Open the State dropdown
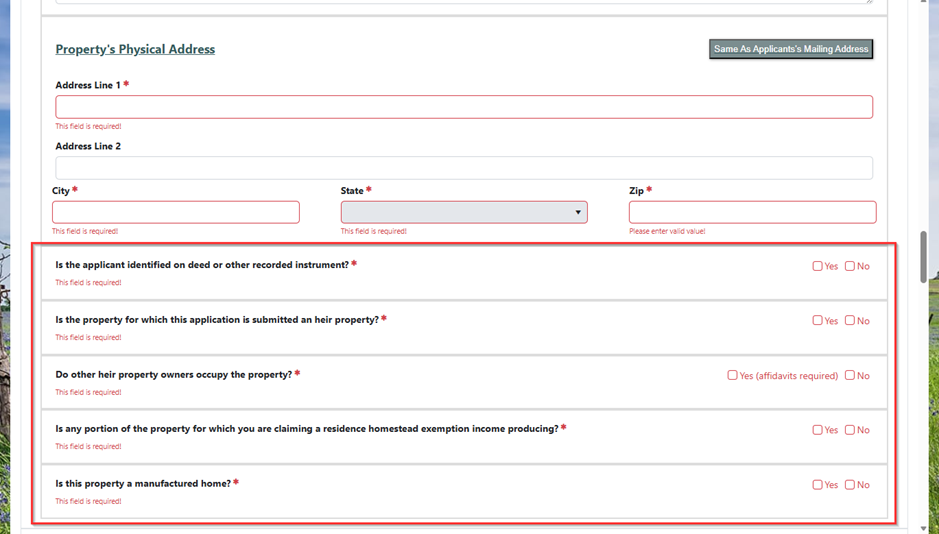Viewport: 939px width, 534px height. tap(464, 212)
